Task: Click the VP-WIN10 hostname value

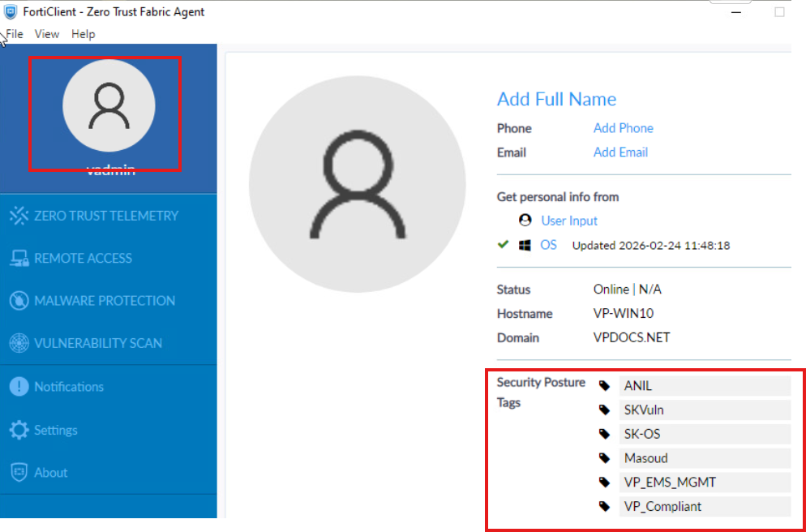Action: tap(623, 314)
